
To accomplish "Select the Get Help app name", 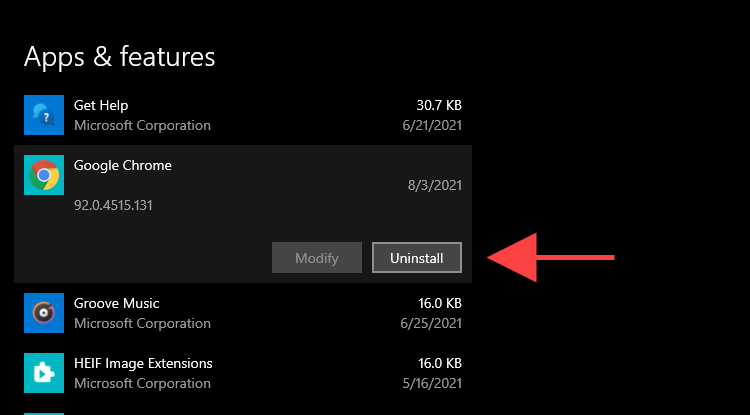I will point(101,105).
